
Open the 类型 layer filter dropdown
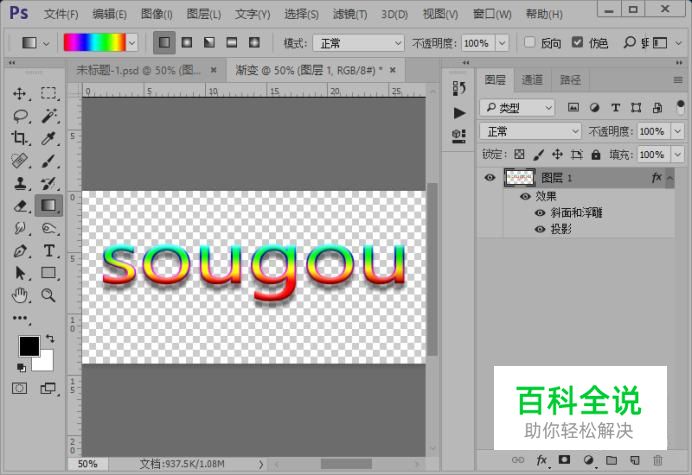(517, 108)
